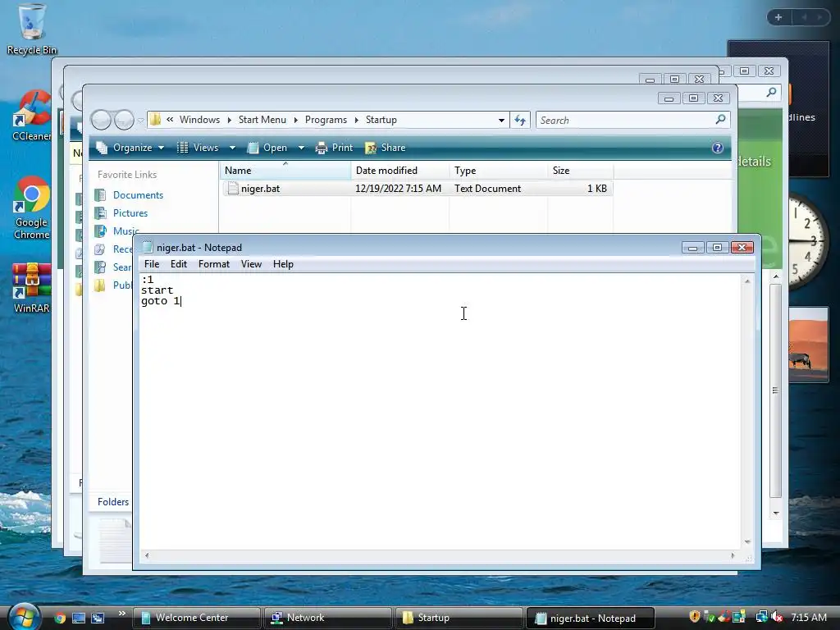This screenshot has height=630, width=840.
Task: Launch CCleaner from the desktop
Action: (x=31, y=115)
